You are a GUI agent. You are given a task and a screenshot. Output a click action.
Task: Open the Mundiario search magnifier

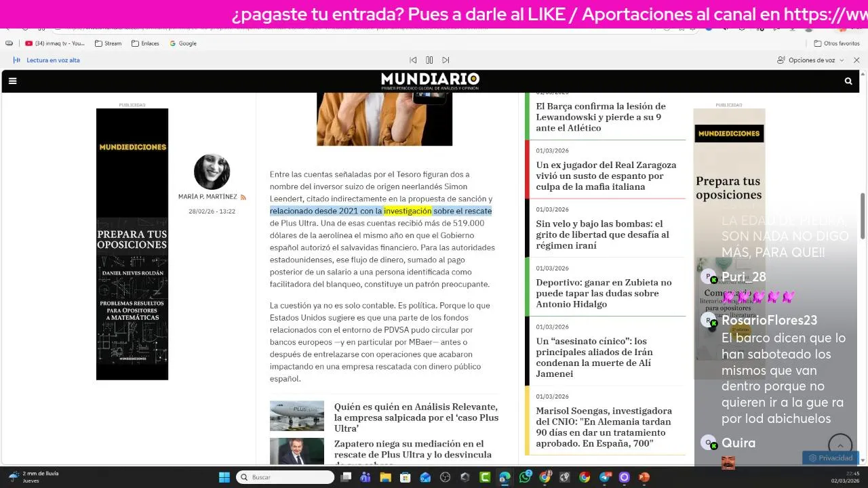[x=848, y=81]
